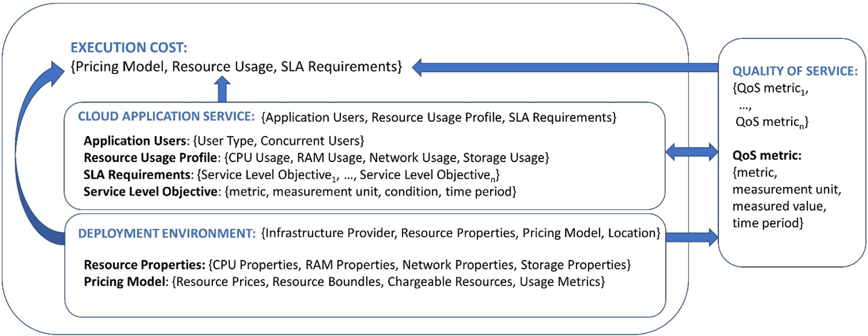Select the 'measured value,' line

pos(779,207)
